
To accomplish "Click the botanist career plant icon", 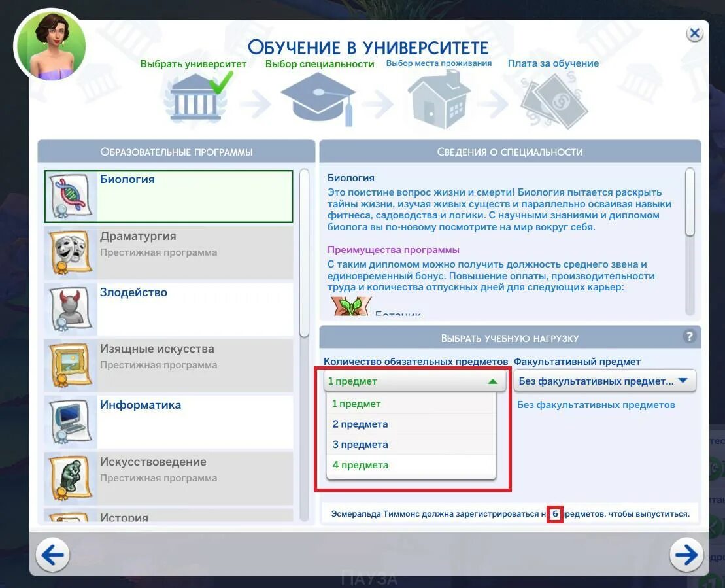I will point(351,306).
